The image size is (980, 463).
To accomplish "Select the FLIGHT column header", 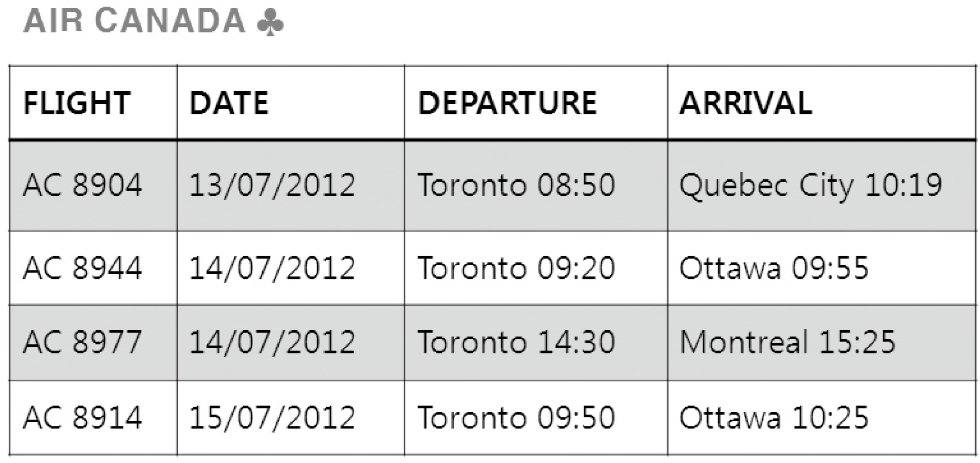I will coord(77,103).
